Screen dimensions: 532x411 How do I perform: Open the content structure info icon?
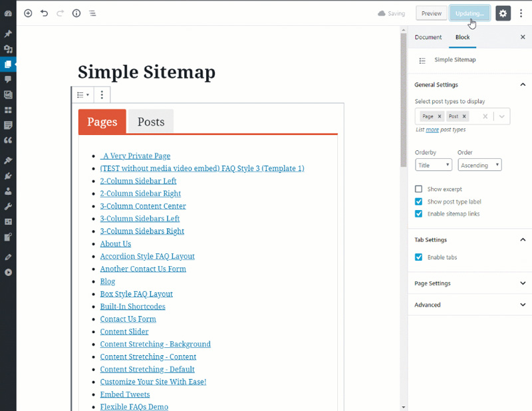coord(76,13)
